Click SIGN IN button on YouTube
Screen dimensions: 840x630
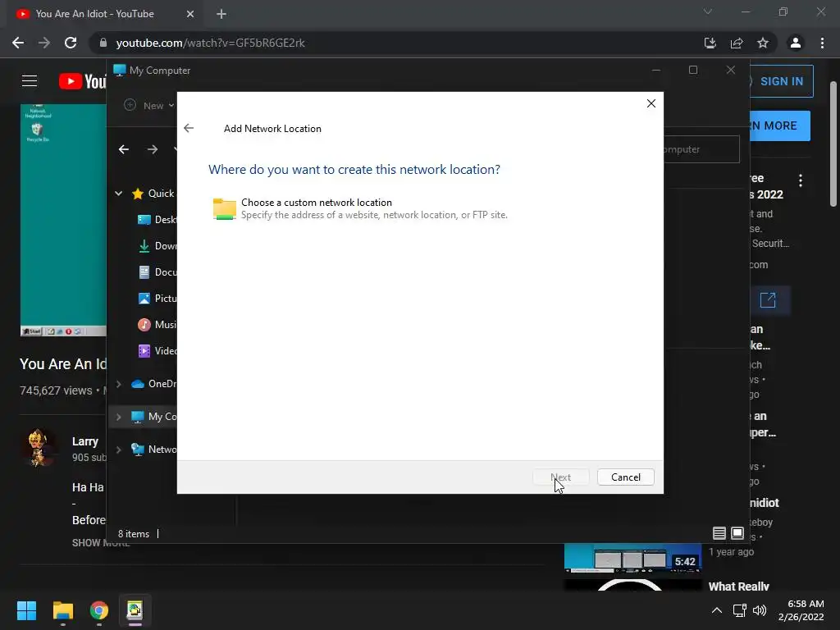[781, 81]
